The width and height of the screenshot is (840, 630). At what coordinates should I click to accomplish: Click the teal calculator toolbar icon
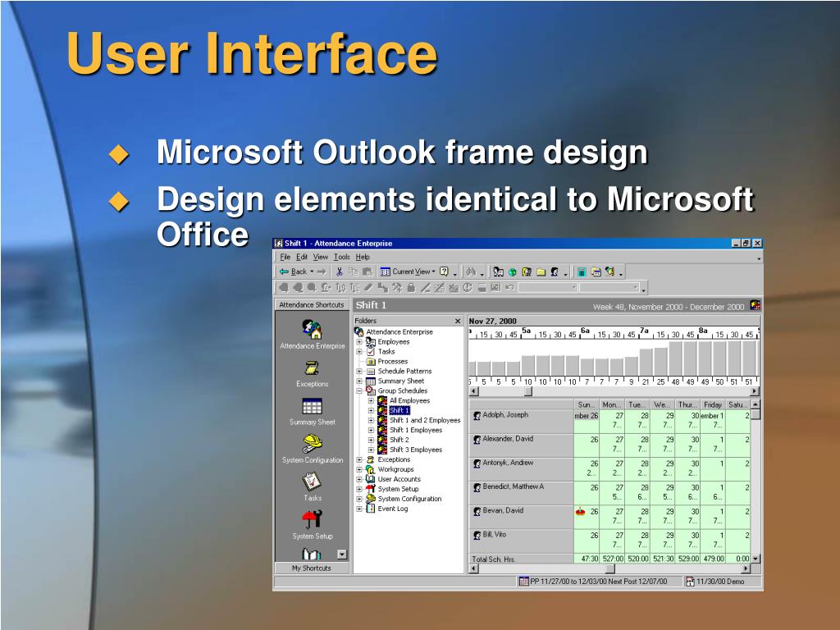pyautogui.click(x=582, y=272)
